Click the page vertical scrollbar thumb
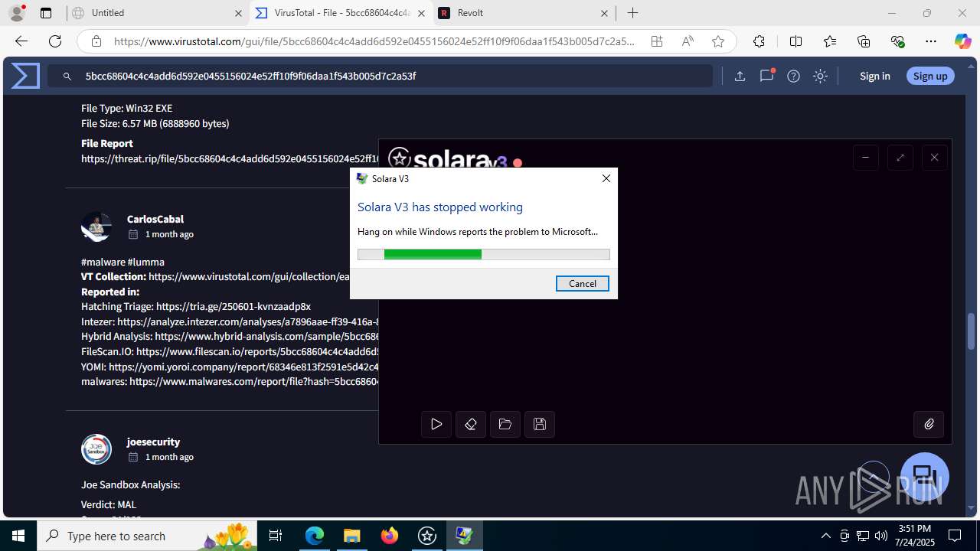This screenshot has height=551, width=980. pyautogui.click(x=972, y=331)
